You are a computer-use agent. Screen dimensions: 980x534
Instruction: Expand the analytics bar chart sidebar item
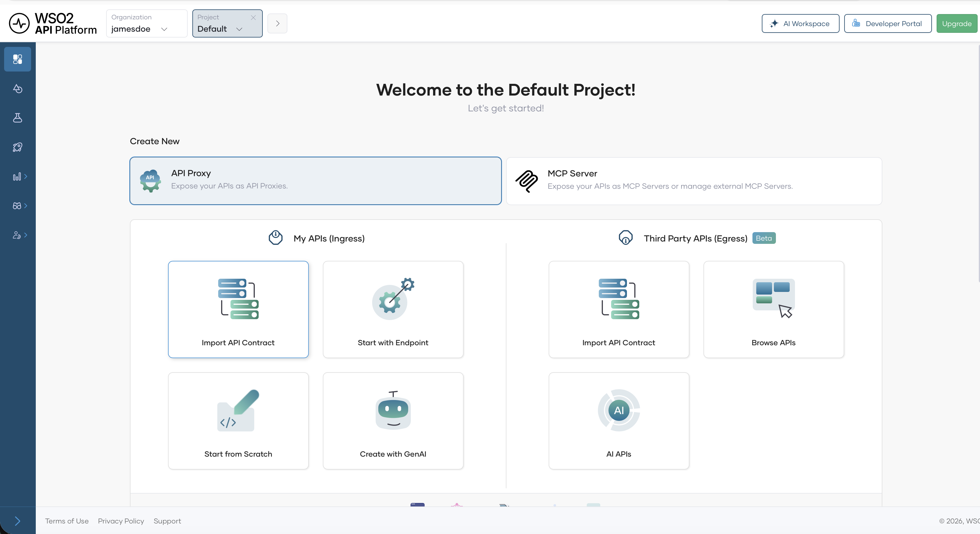(x=19, y=176)
